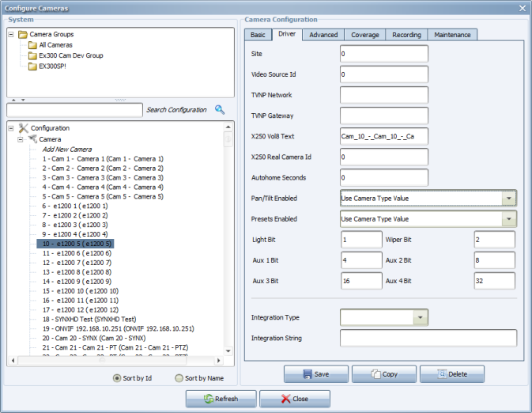Open the Integration Type dropdown
532x413 pixels.
(421, 317)
